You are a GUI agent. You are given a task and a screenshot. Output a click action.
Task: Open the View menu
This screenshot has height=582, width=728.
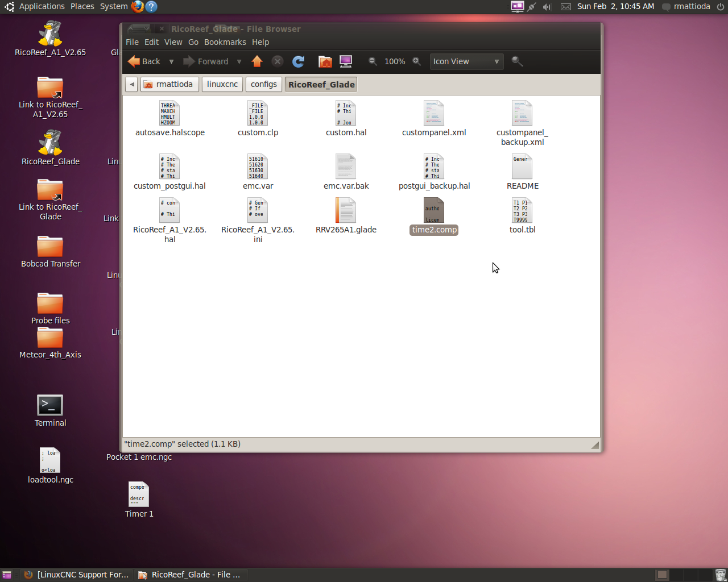tap(173, 42)
